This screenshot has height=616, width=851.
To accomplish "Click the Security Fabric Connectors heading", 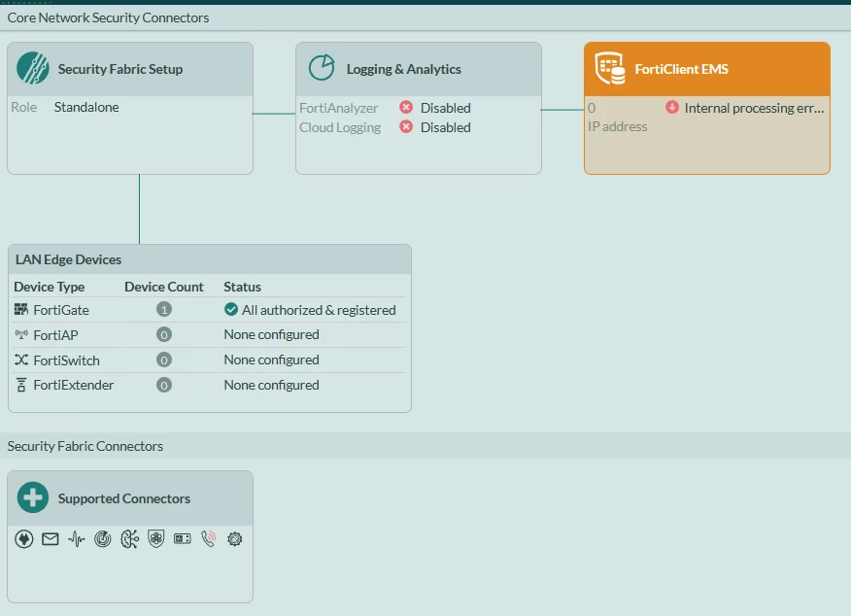I will [x=85, y=446].
